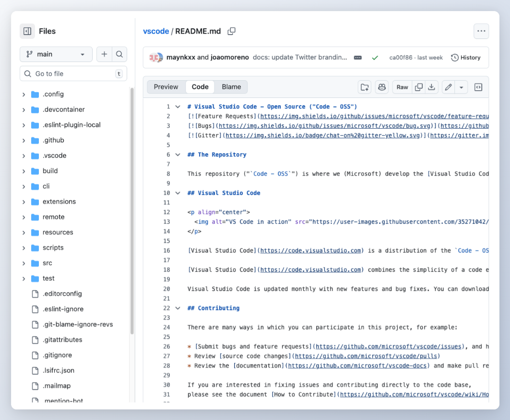This screenshot has height=420, width=510.
Task: Copy the README.md file path
Action: point(231,31)
